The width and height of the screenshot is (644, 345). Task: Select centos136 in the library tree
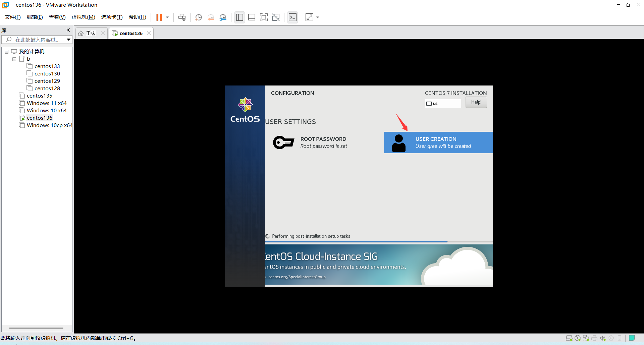click(x=39, y=118)
